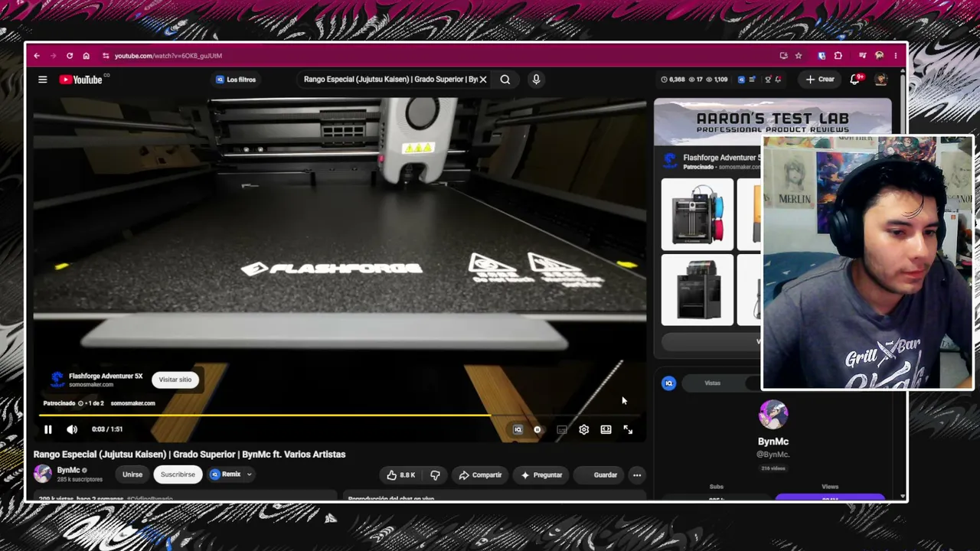Go back using browser back arrow
980x551 pixels.
pyautogui.click(x=37, y=56)
